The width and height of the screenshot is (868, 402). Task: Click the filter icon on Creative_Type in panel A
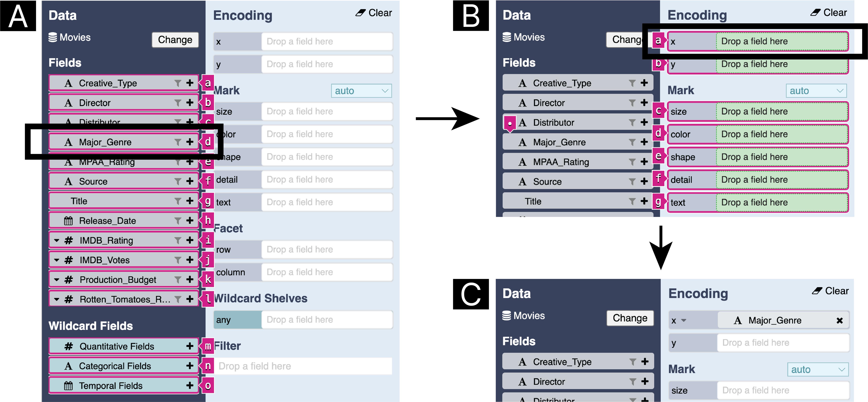point(178,83)
